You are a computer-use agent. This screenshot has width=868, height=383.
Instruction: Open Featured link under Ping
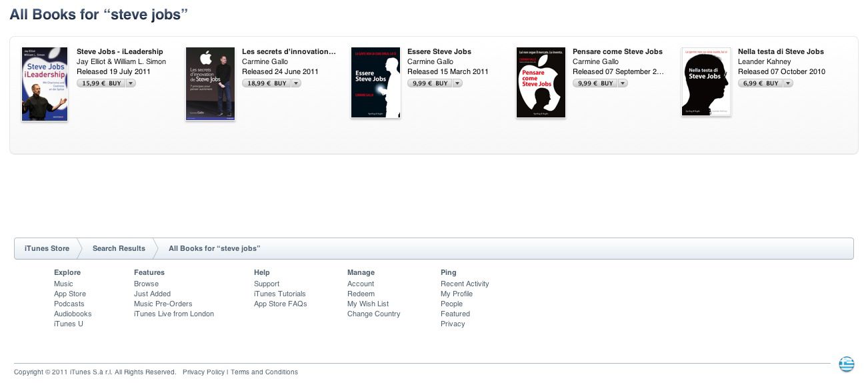click(455, 314)
